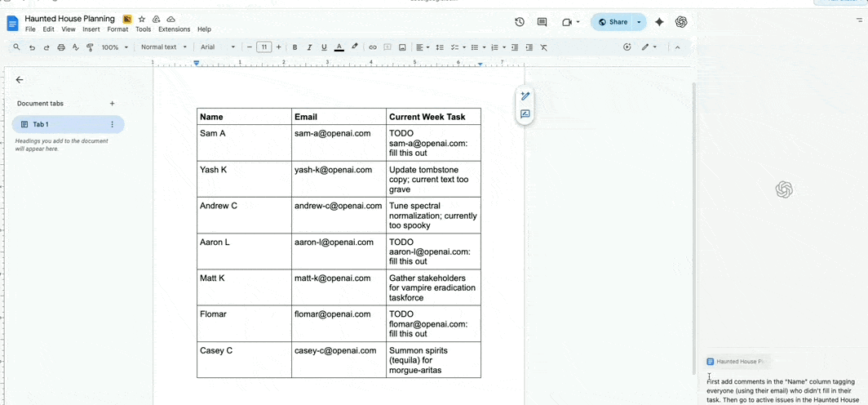Click the document title Haunted House Planning
This screenshot has width=868, height=405.
(x=70, y=19)
